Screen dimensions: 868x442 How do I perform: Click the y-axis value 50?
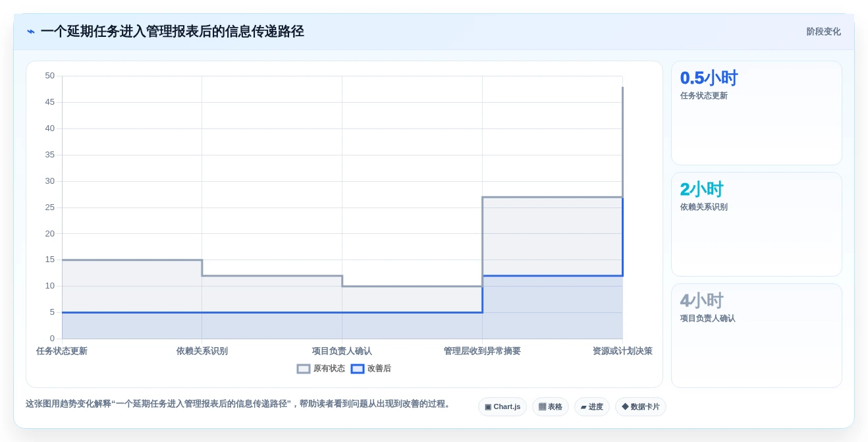pos(50,76)
